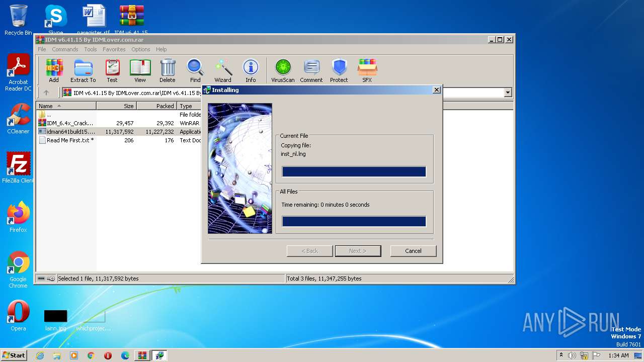Viewport: 644px width, 362px height.
Task: Open Acrobat Reader DC desktop icon
Action: [18, 73]
